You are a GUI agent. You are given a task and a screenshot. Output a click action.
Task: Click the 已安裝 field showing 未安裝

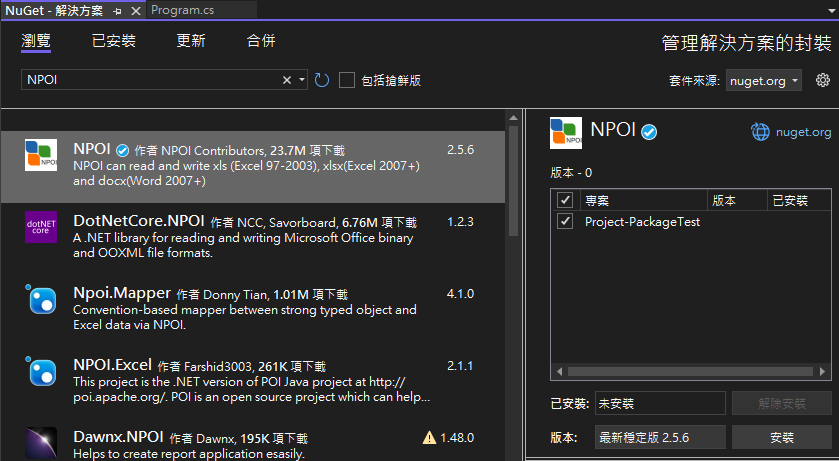[660, 403]
